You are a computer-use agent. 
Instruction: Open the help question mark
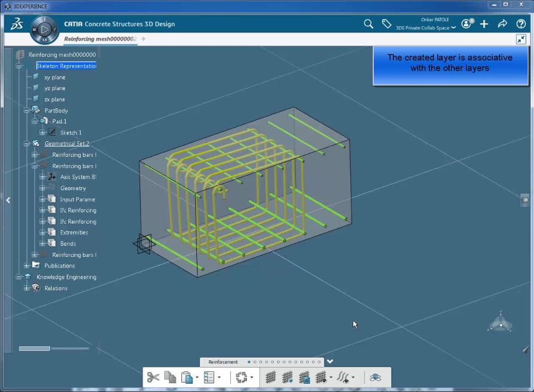click(521, 24)
